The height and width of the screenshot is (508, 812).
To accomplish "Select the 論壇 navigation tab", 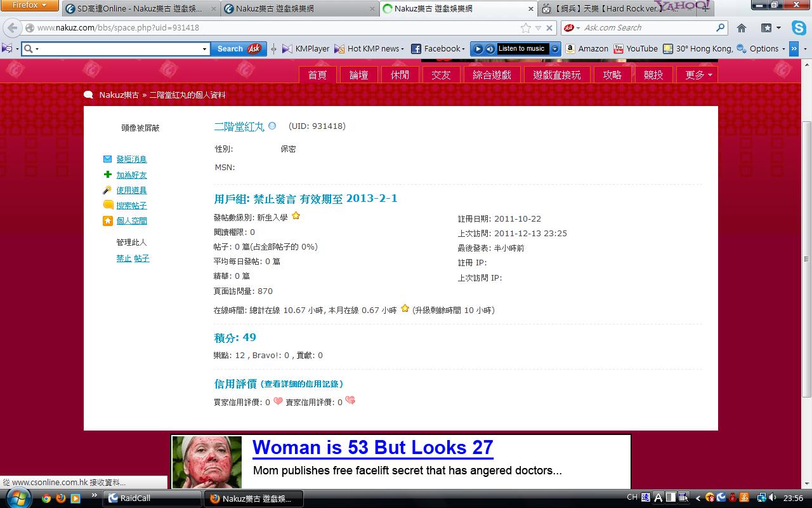I will [359, 75].
